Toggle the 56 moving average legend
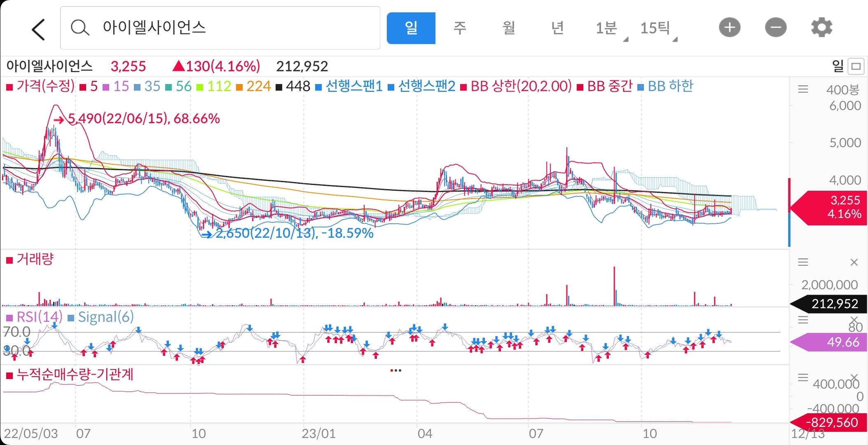The image size is (868, 445). [179, 86]
